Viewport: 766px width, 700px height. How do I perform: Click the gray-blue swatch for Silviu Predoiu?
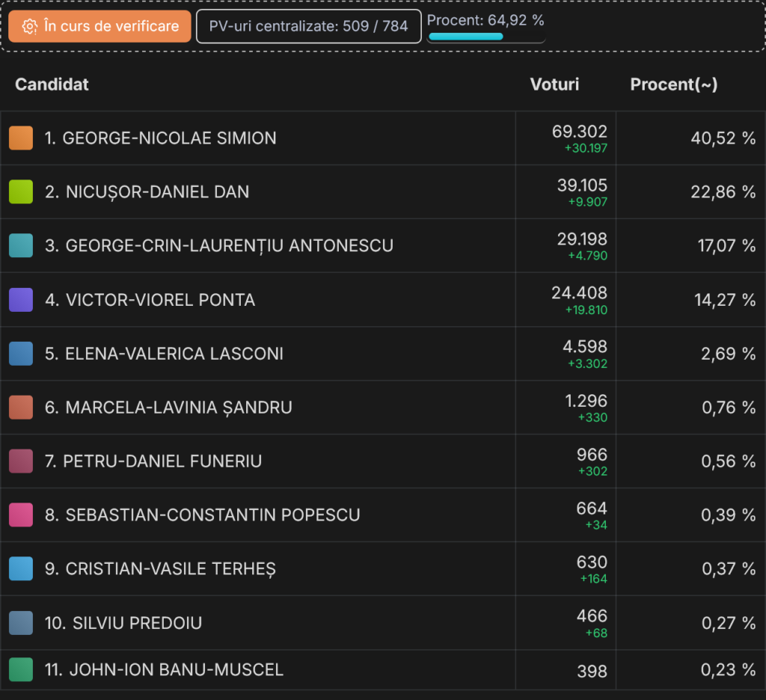pos(21,623)
